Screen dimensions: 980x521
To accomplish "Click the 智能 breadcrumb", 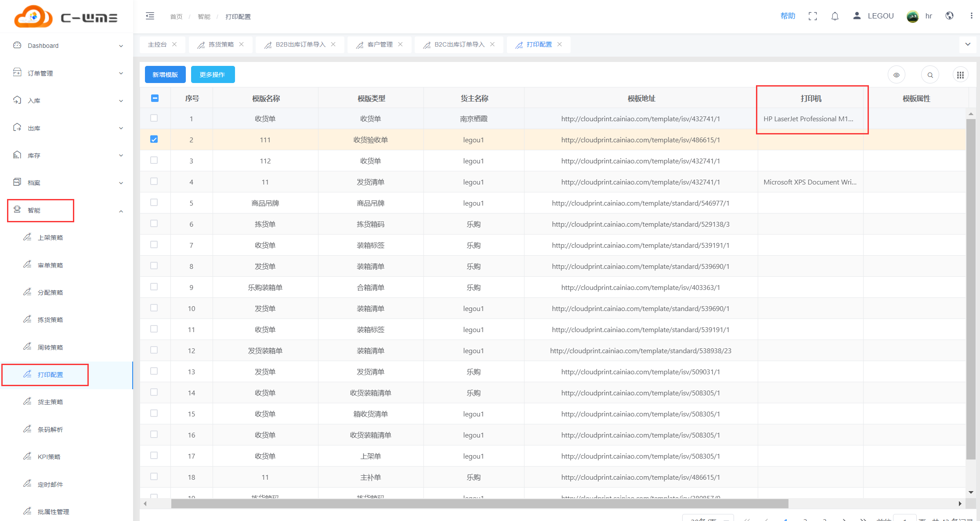I will pyautogui.click(x=204, y=17).
